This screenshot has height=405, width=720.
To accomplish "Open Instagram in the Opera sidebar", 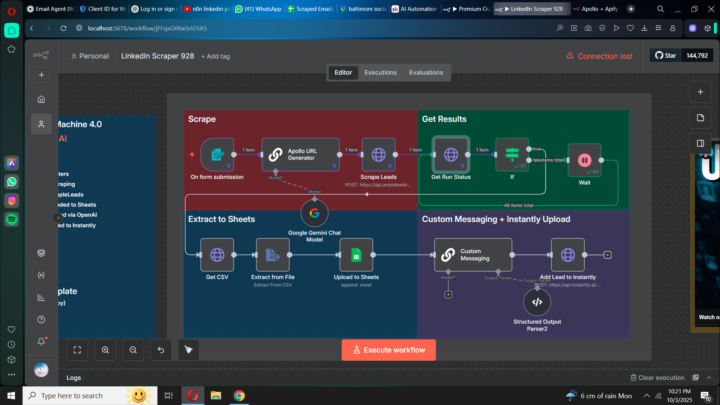I will (11, 201).
